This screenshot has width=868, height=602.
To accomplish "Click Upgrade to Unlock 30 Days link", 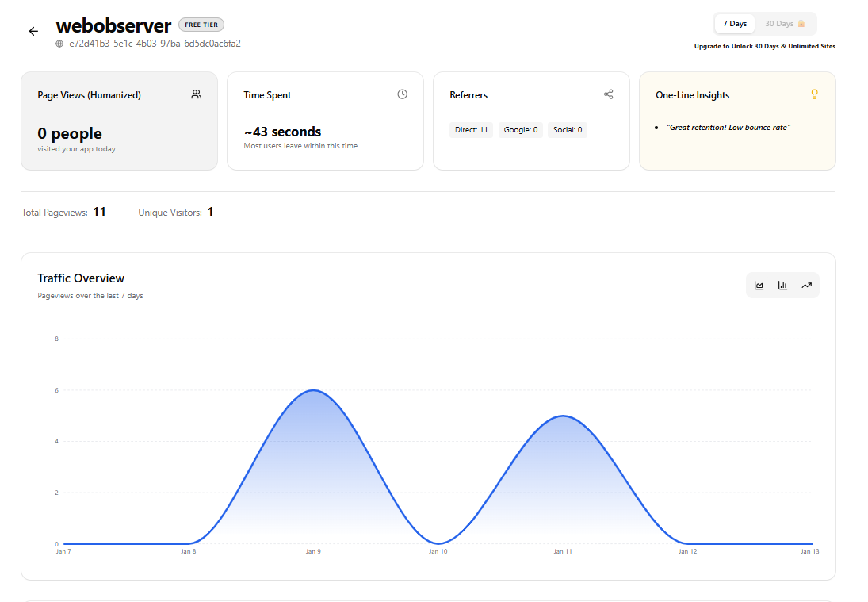I will pos(764,47).
